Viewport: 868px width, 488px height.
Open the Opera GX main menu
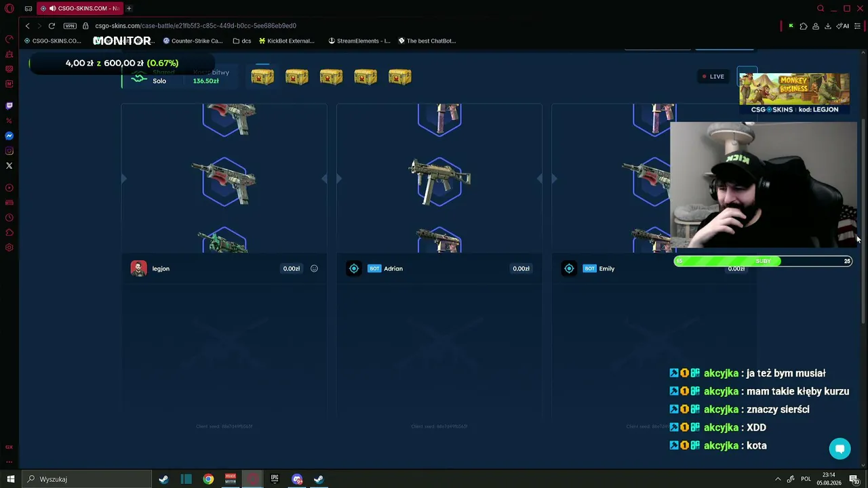(9, 9)
